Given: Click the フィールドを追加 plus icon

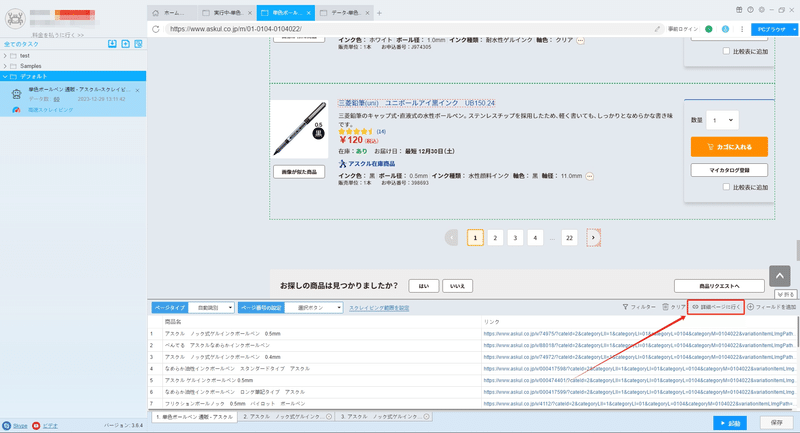Looking at the screenshot, I should [x=751, y=307].
